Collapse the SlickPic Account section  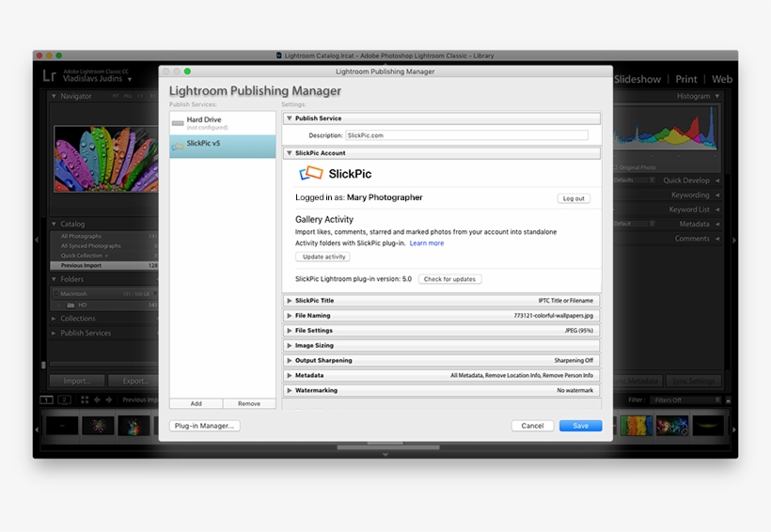coord(290,153)
